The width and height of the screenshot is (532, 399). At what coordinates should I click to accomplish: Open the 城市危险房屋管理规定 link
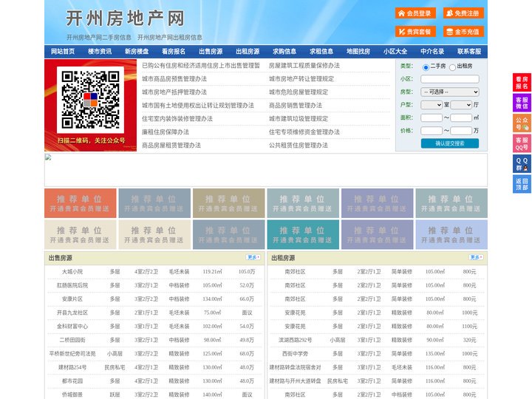tap(299, 92)
